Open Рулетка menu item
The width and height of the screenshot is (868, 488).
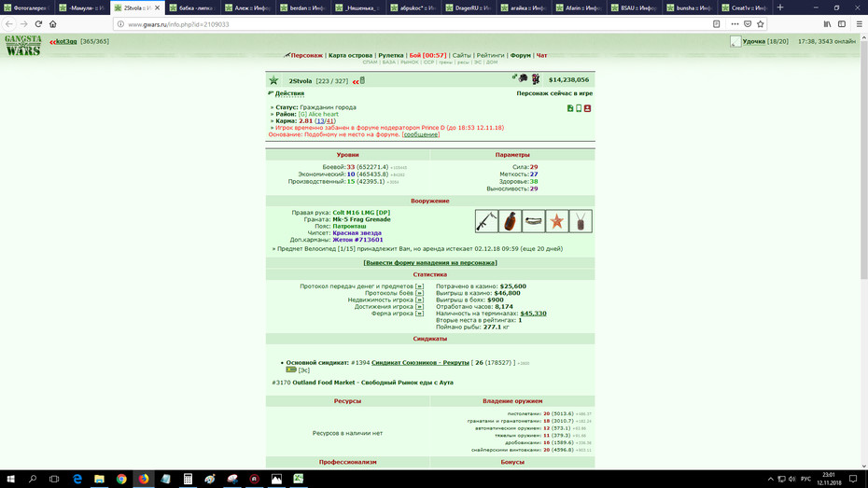391,55
